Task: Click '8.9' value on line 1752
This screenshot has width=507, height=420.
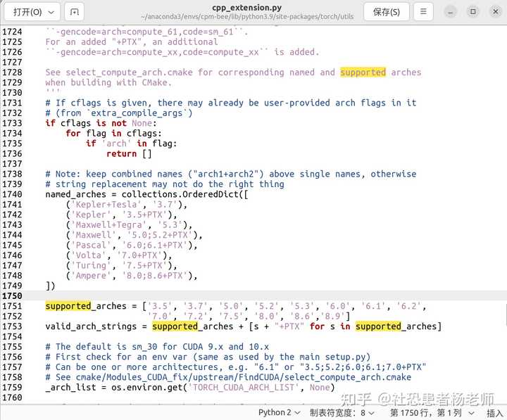Action: pyautogui.click(x=332, y=316)
